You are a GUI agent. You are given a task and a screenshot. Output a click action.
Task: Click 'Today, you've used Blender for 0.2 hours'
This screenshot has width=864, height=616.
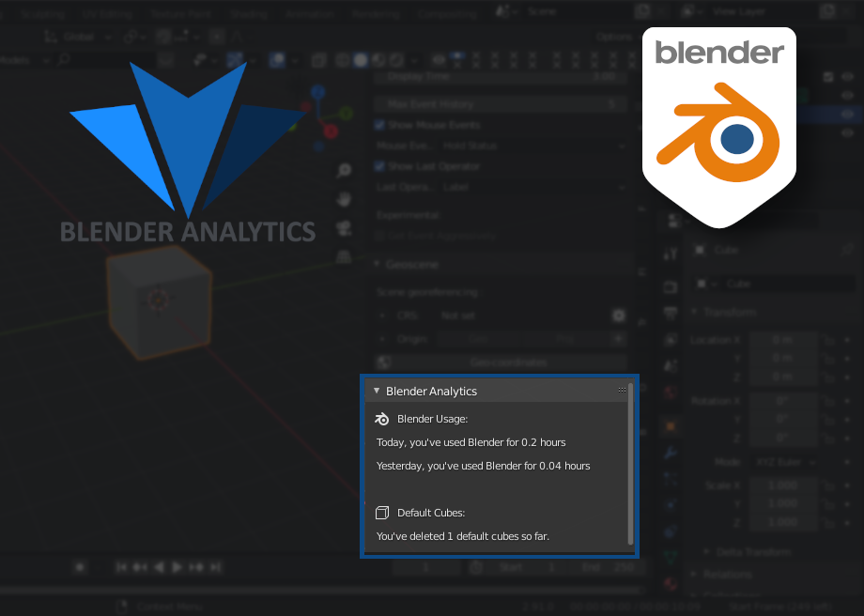tap(471, 442)
